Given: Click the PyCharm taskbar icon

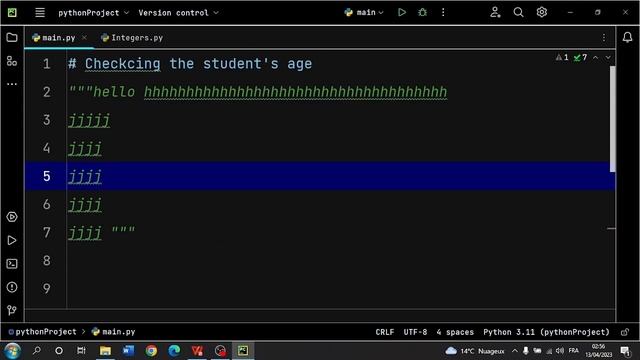Looking at the screenshot, I should [243, 351].
